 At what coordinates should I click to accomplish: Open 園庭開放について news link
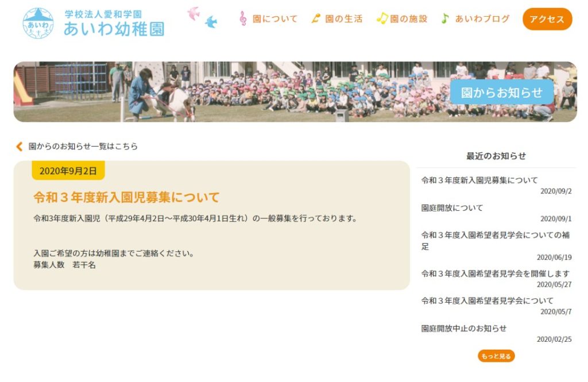pos(452,208)
